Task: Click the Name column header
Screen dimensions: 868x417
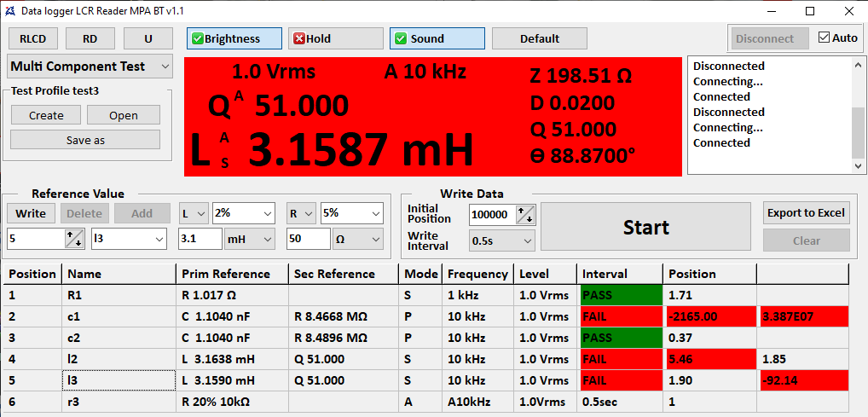Action: click(x=119, y=274)
